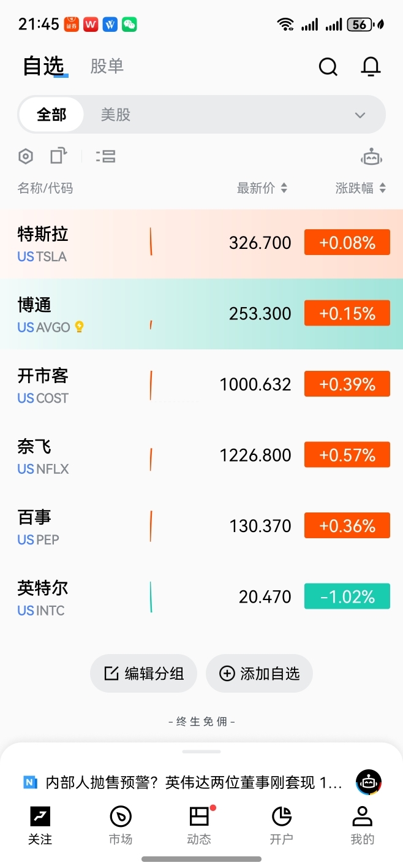
Task: Tap the list layout view icon
Action: pyautogui.click(x=106, y=156)
